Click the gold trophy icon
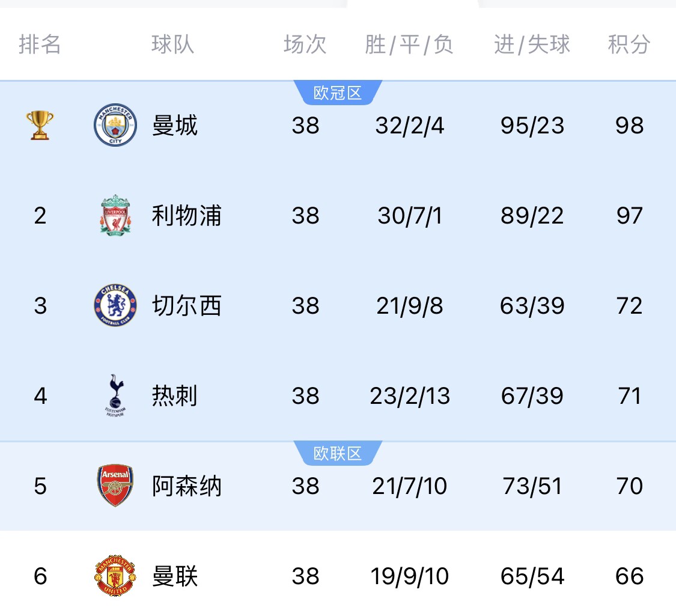676x616 pixels. [x=40, y=125]
